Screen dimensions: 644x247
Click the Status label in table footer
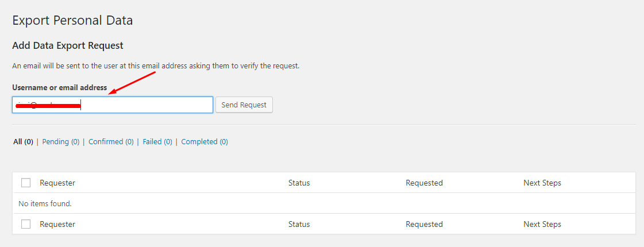[299, 225]
